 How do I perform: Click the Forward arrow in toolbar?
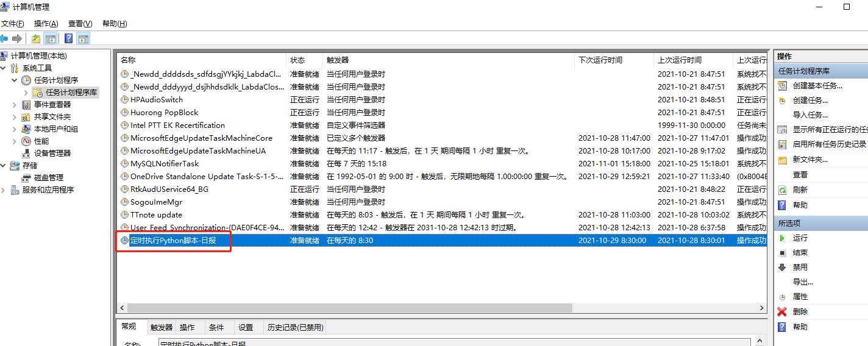tap(17, 39)
